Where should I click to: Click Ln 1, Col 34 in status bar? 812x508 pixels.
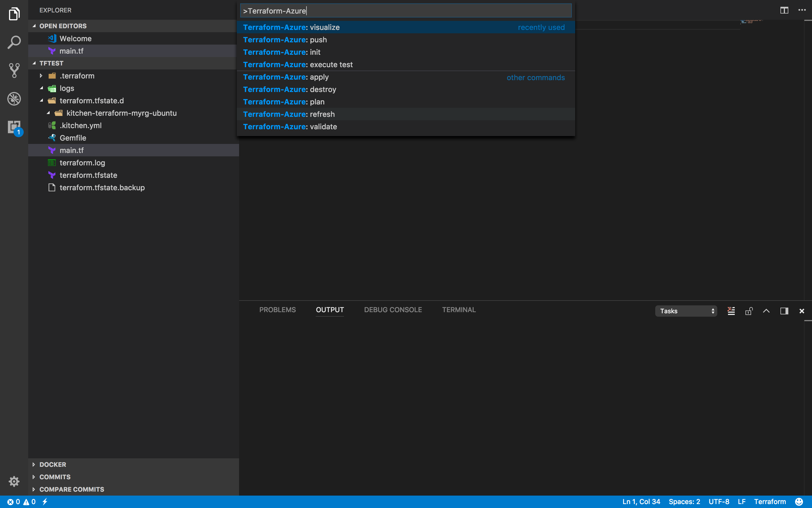tap(641, 502)
